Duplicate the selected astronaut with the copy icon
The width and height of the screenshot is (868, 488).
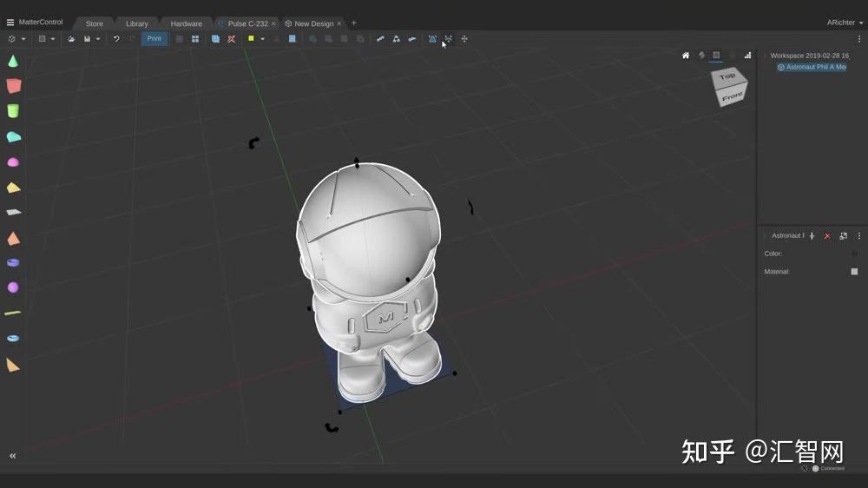coord(215,39)
